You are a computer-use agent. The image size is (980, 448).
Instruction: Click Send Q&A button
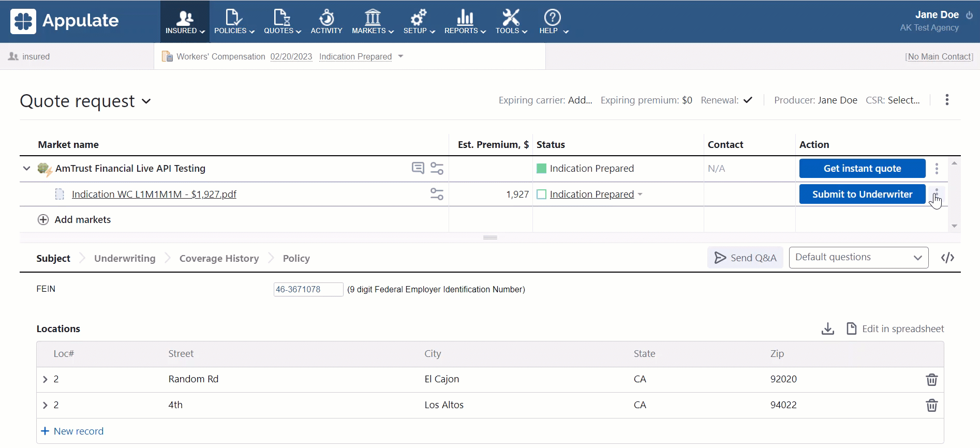[745, 258]
